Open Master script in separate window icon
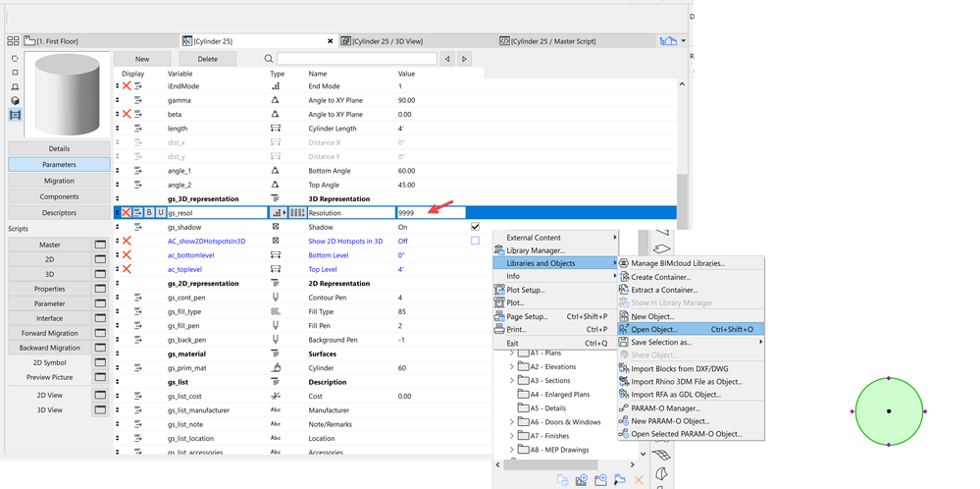 pyautogui.click(x=100, y=244)
